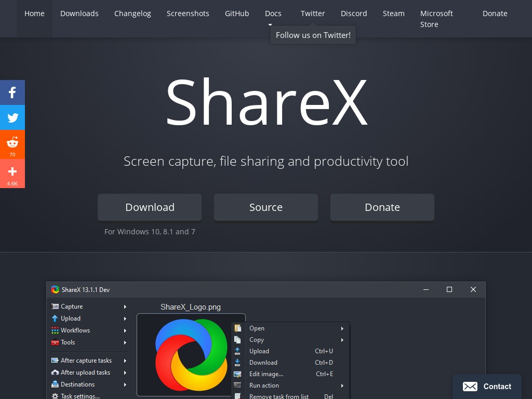Click the Source button
This screenshot has height=399, width=532.
click(266, 207)
